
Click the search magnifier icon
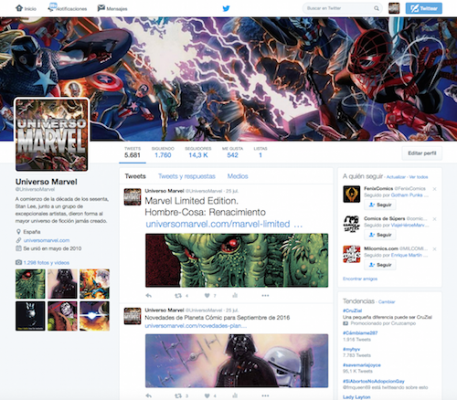point(376,8)
